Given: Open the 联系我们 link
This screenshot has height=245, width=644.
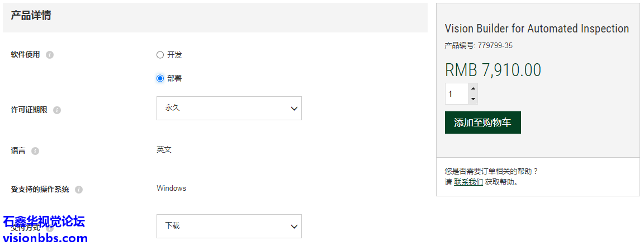Looking at the screenshot, I should (x=468, y=182).
